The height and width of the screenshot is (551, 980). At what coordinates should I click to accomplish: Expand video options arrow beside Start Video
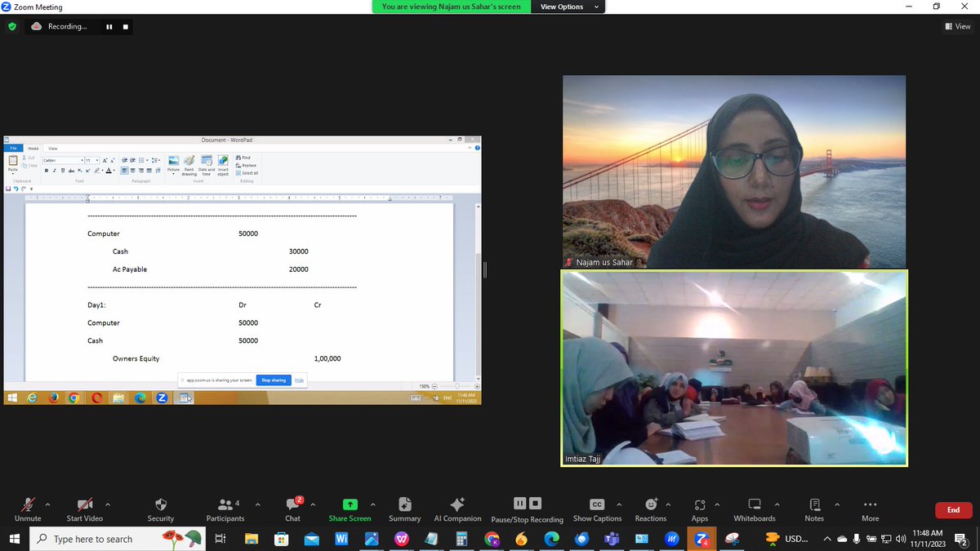(x=108, y=504)
